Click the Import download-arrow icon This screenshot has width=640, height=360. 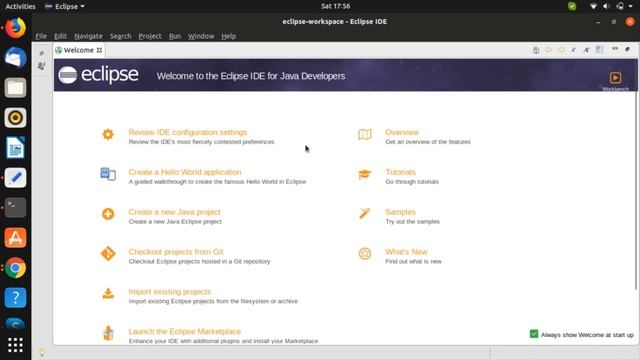click(108, 293)
